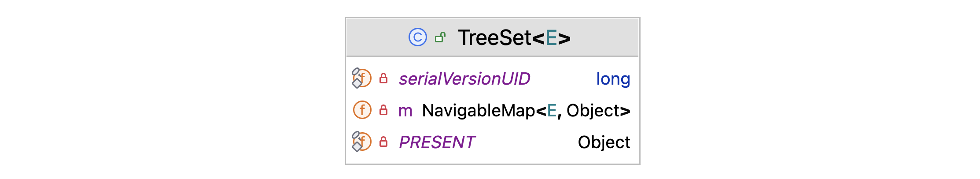The image size is (980, 179).
Task: Click the orange field icon for m
Action: 362,110
